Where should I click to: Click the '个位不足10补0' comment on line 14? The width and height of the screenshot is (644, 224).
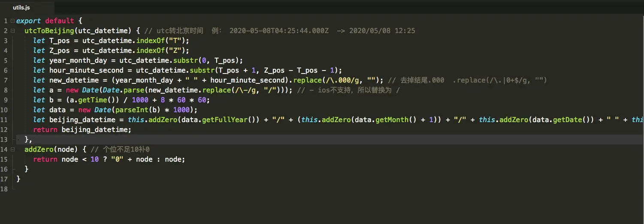point(126,149)
